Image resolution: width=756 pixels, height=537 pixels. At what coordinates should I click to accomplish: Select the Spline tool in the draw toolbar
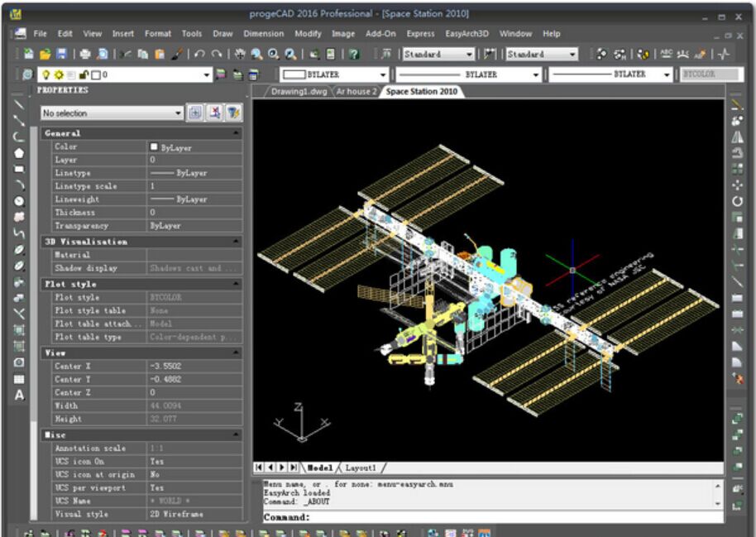(19, 233)
